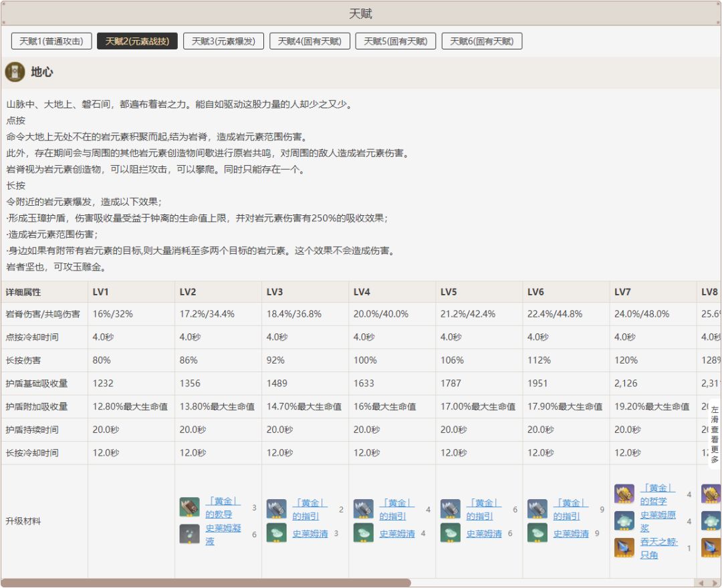Click the 「黄金」的教导 book icon under LV2
Viewport: 722px width, 588px height.
coord(189,507)
